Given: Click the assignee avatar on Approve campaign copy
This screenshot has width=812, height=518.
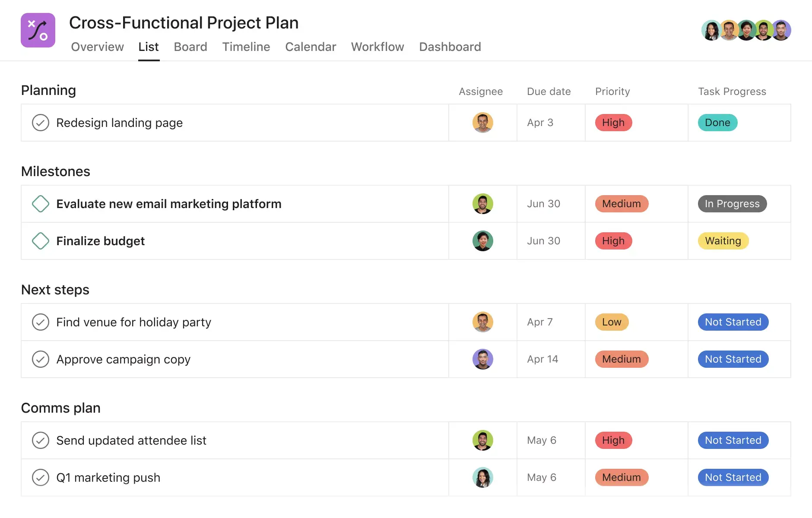Looking at the screenshot, I should click(x=482, y=359).
